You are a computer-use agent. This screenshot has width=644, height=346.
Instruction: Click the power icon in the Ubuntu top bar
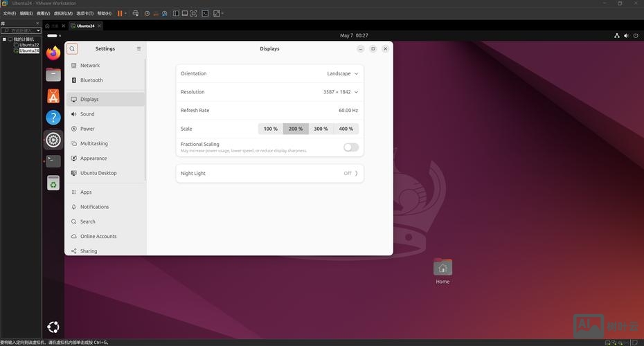[x=636, y=36]
